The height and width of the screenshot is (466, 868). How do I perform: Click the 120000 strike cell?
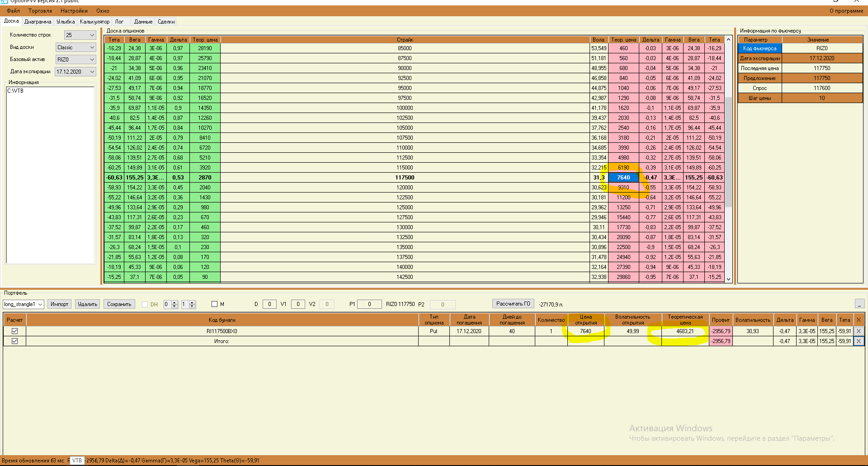pyautogui.click(x=405, y=188)
